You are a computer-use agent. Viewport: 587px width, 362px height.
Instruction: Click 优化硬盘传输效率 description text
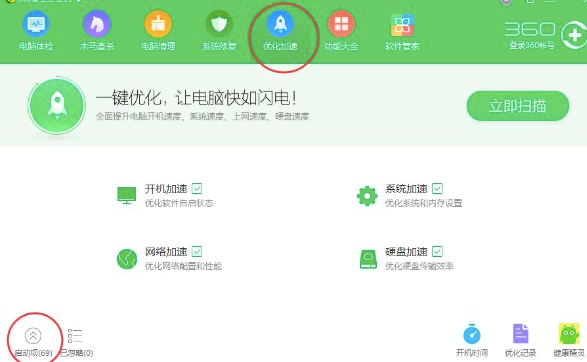(419, 266)
